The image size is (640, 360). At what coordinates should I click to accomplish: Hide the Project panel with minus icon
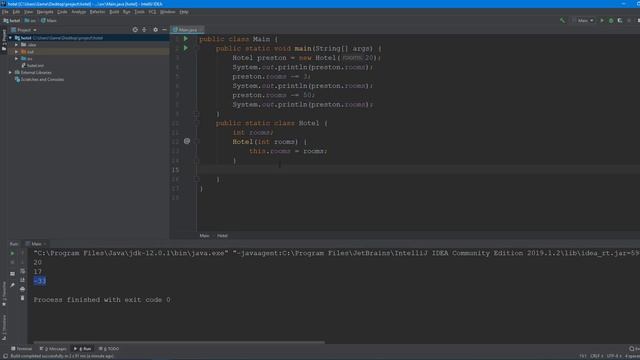click(164, 30)
